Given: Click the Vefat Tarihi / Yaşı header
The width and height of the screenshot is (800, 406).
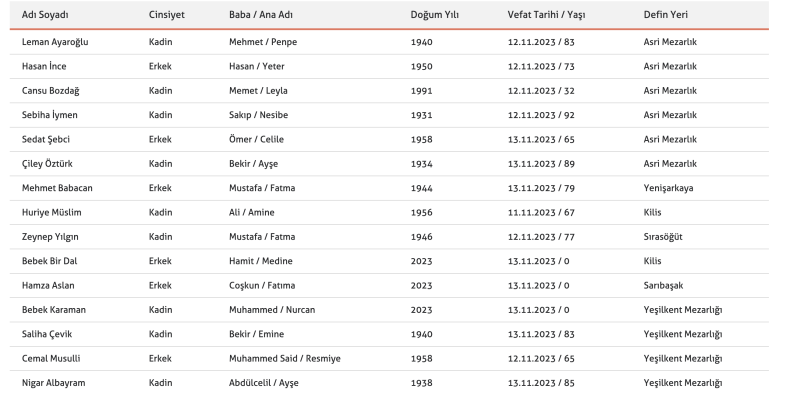Looking at the screenshot, I should tap(546, 15).
